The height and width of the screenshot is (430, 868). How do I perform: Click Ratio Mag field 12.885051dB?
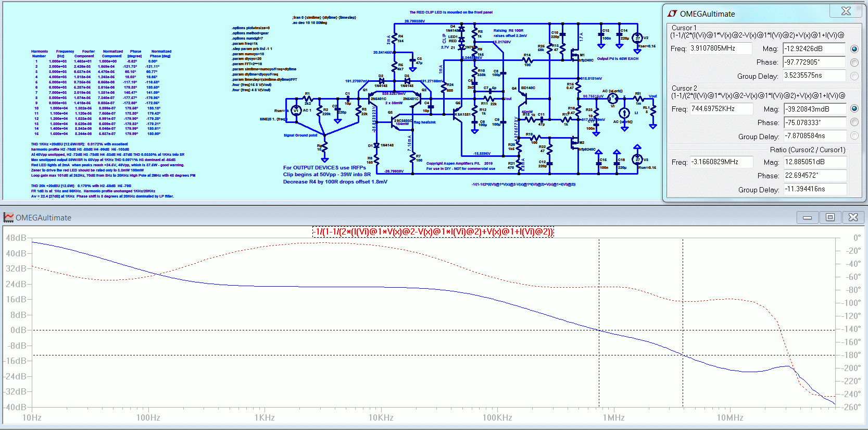point(815,162)
